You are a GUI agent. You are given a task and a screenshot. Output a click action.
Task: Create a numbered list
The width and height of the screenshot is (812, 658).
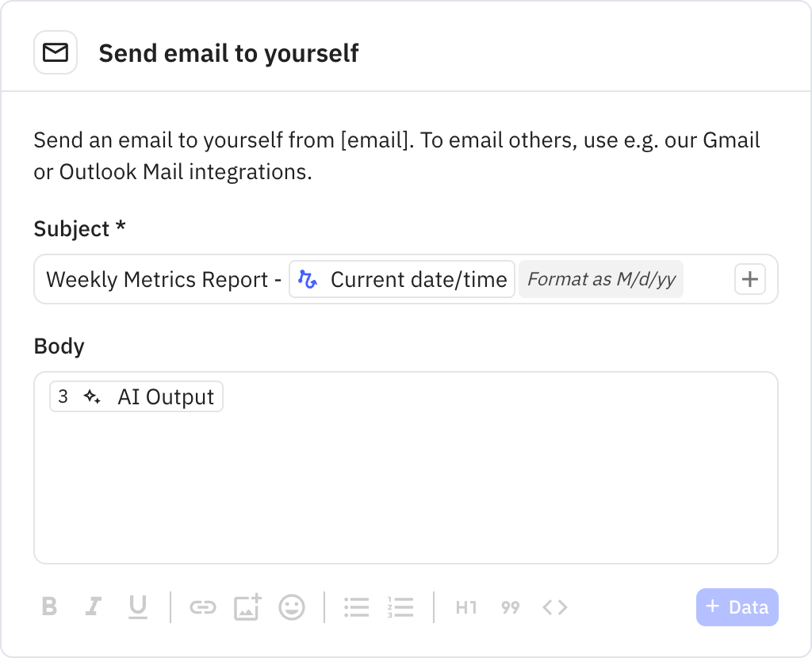(400, 607)
